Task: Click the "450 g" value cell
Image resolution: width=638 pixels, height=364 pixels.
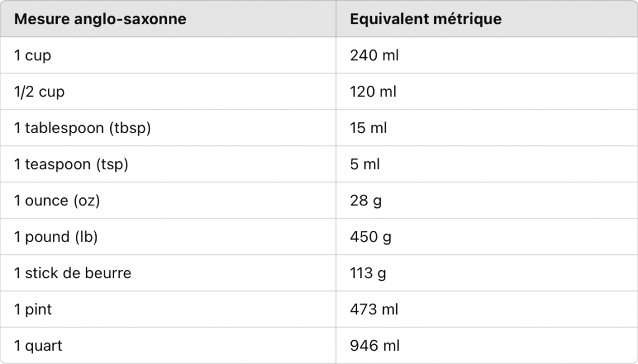Action: click(x=371, y=237)
